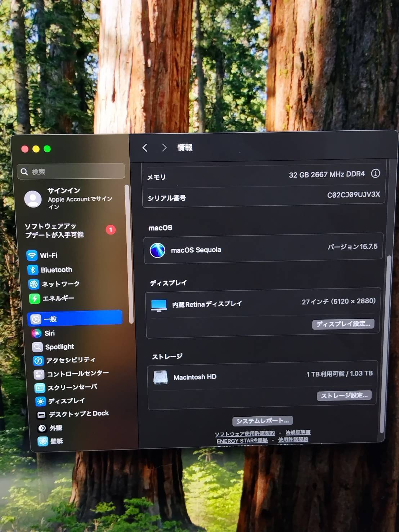Click the 1 TB利用可能 / 1.03 TB text
Image resolution: width=399 pixels, height=532 pixels.
point(340,374)
